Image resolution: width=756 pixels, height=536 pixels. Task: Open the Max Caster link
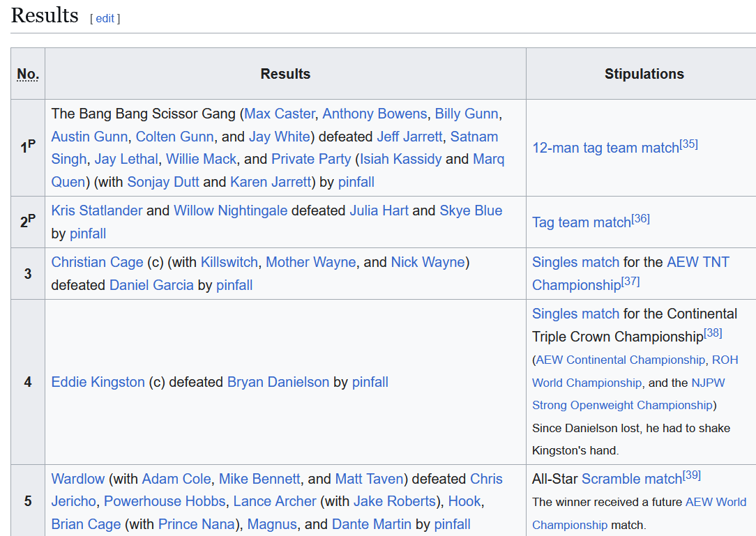[x=280, y=114]
